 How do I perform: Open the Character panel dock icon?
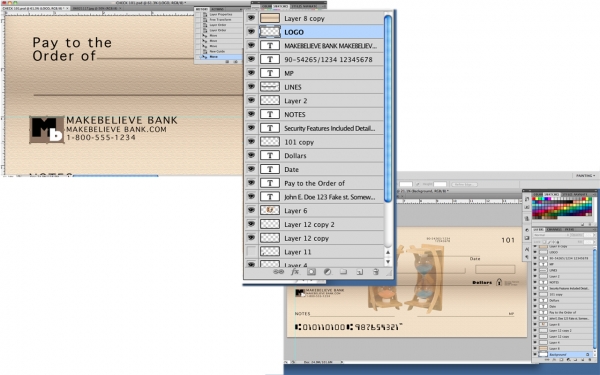(x=527, y=249)
